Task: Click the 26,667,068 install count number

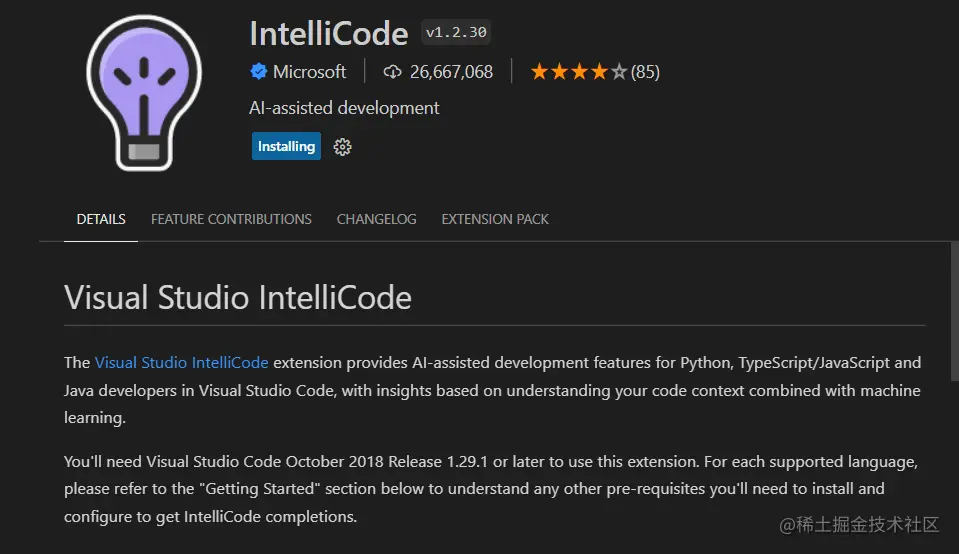Action: coord(451,72)
